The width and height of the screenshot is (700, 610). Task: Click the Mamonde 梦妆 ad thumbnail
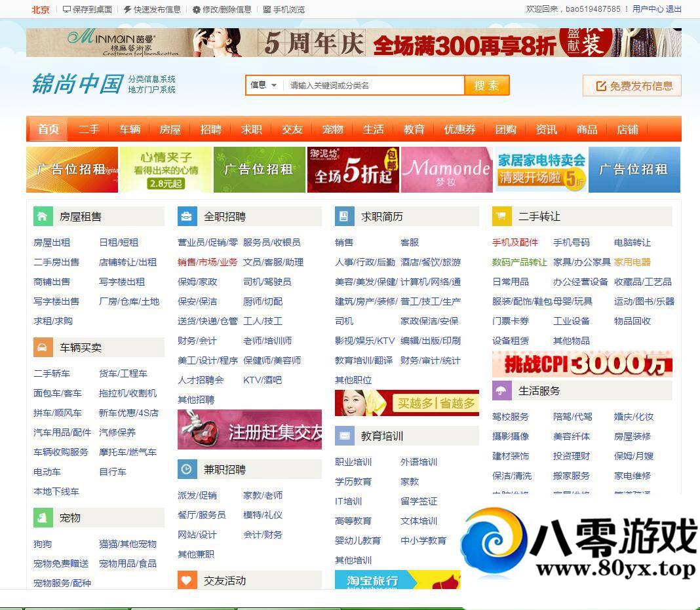[x=447, y=170]
